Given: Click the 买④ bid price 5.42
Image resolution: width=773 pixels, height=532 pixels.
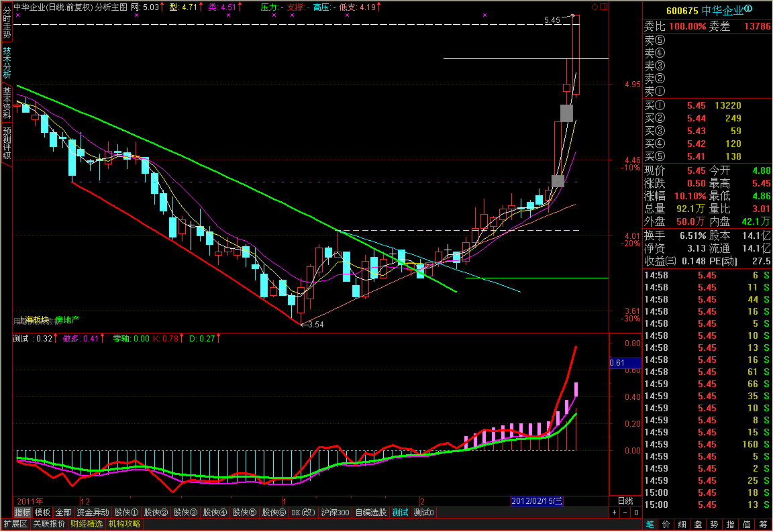Looking at the screenshot, I should click(x=696, y=144).
